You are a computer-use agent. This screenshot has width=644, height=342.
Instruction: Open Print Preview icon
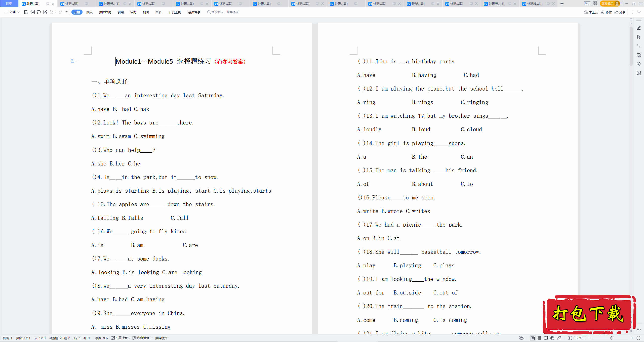45,12
